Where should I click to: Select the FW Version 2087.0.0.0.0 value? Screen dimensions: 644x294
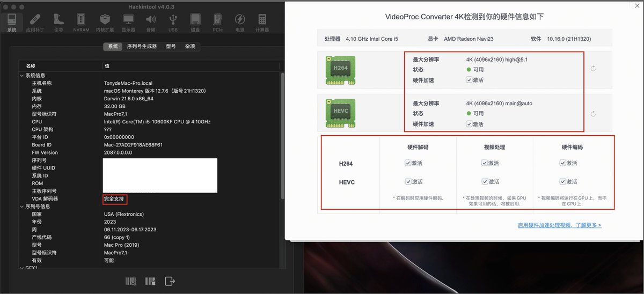[118, 152]
